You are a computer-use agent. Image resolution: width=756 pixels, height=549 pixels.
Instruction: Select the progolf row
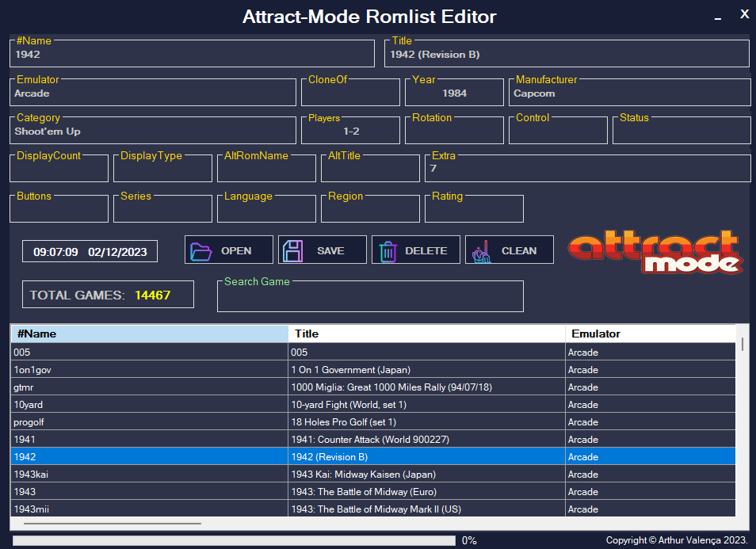click(x=373, y=421)
